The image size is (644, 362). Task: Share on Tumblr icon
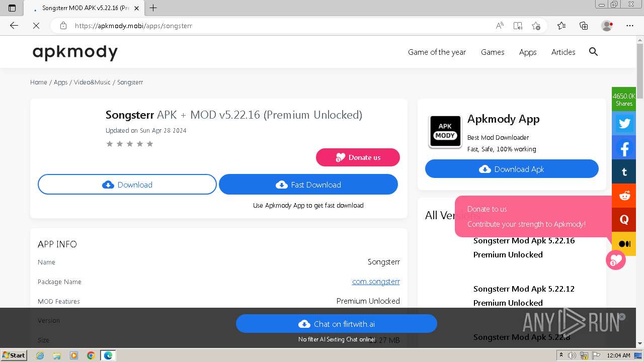[x=624, y=172]
